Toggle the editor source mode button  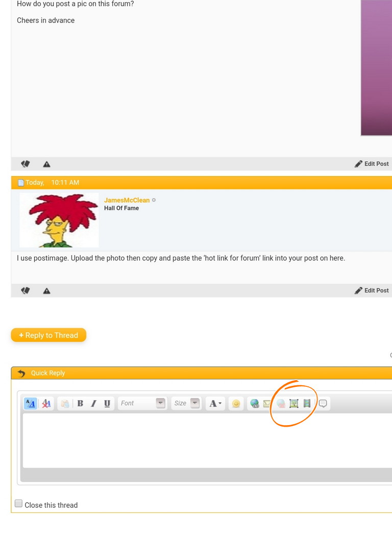[30, 403]
